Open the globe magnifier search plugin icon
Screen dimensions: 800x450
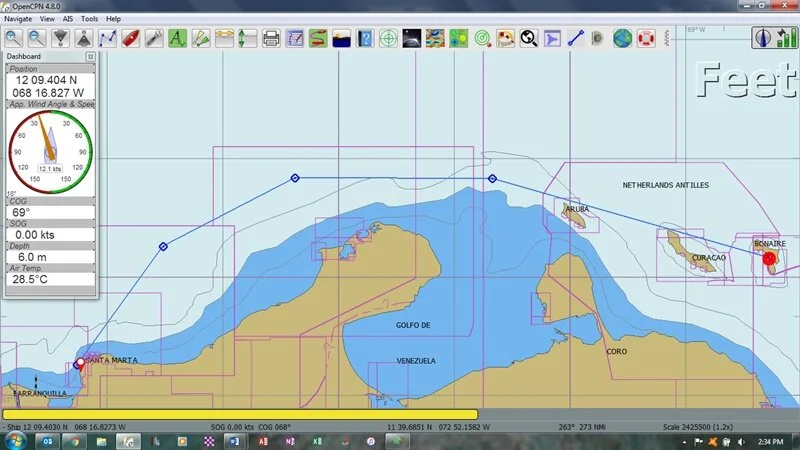(x=529, y=38)
